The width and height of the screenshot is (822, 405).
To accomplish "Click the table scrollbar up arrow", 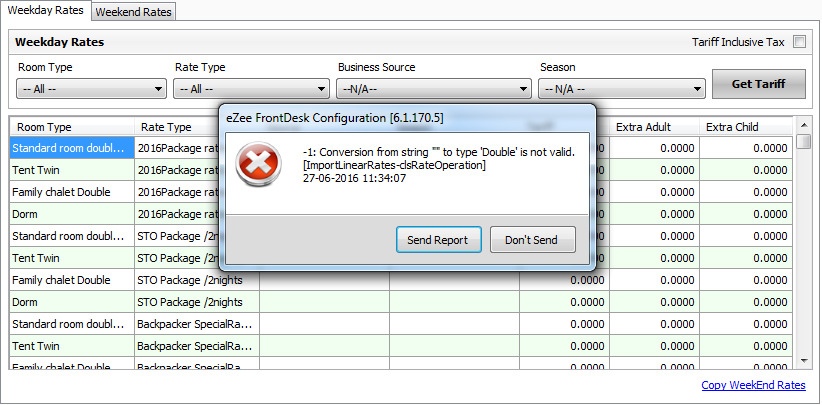I will pyautogui.click(x=804, y=125).
